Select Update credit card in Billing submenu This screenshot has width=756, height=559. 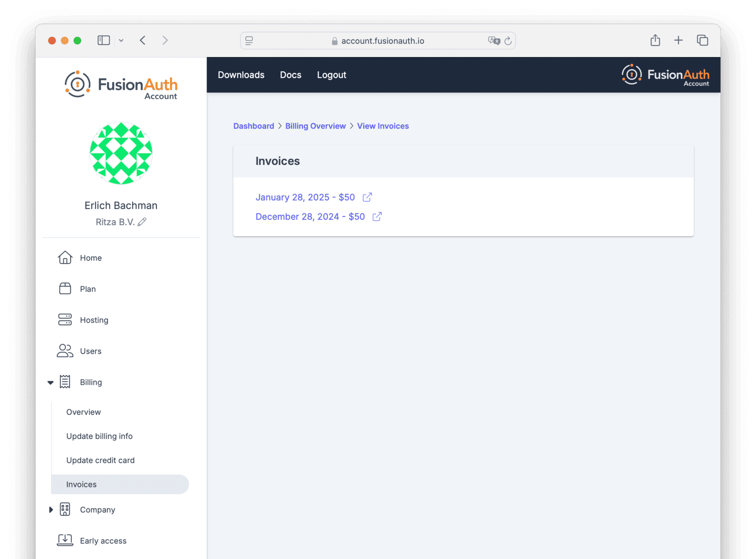[x=100, y=460]
